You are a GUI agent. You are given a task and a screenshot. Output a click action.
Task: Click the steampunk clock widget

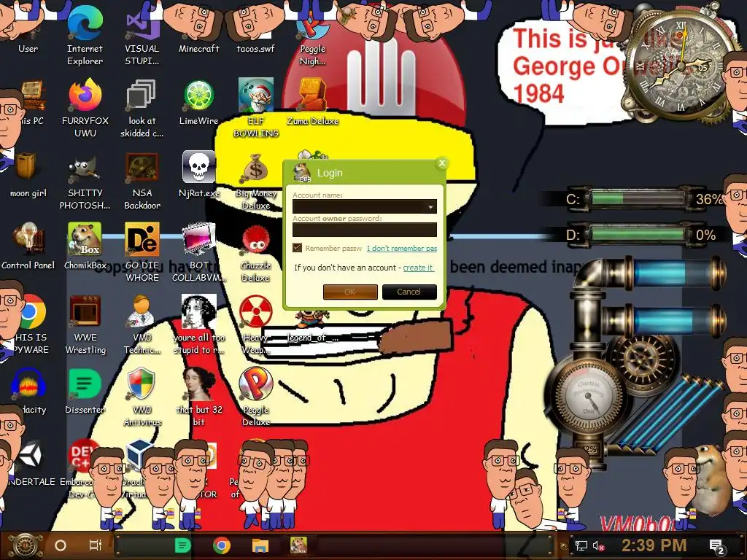tap(681, 65)
